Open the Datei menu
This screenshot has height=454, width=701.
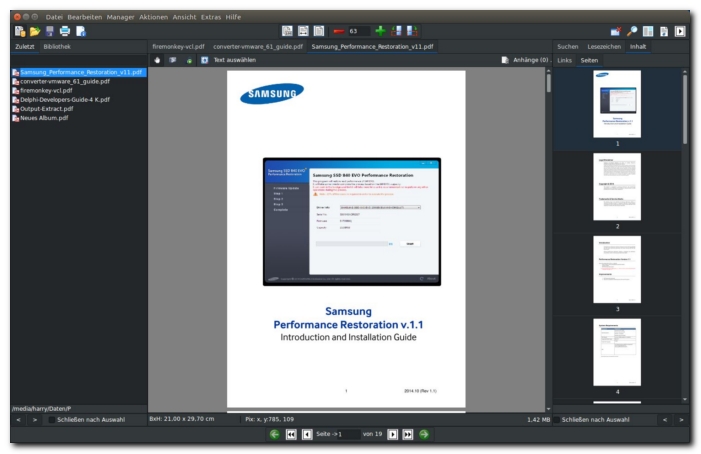click(54, 17)
